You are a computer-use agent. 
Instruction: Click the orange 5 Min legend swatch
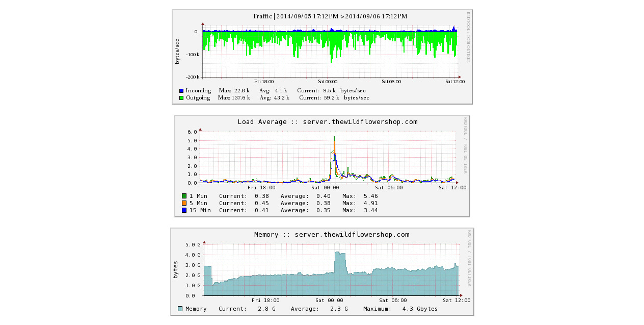[x=184, y=203]
